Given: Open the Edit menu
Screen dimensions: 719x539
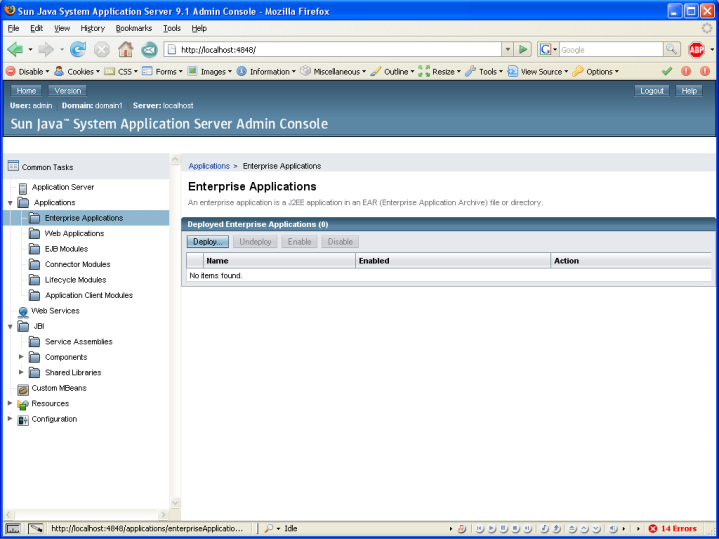Looking at the screenshot, I should click(37, 28).
